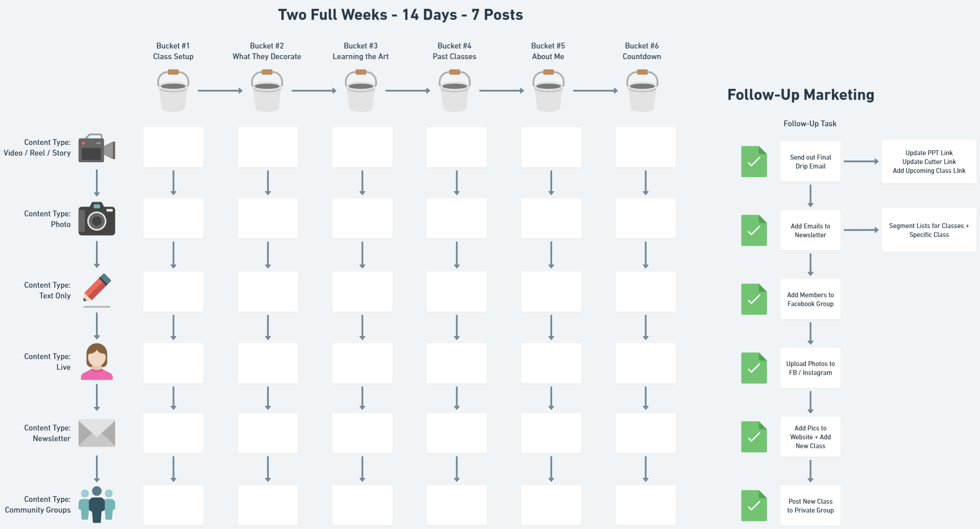Click the Bucket #4 Past Classes label
980x529 pixels.
[x=454, y=51]
